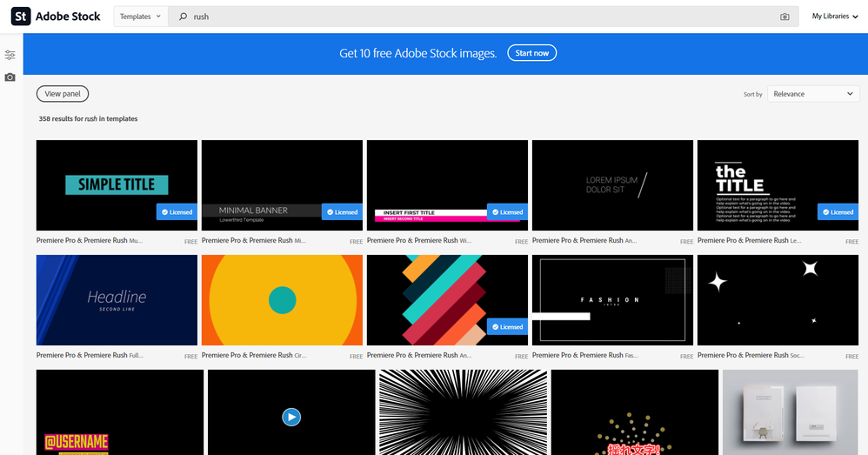Screen dimensions: 868x455
Task: Open the INSERT FIRST TITLE template thumbnail
Action: coord(447,185)
